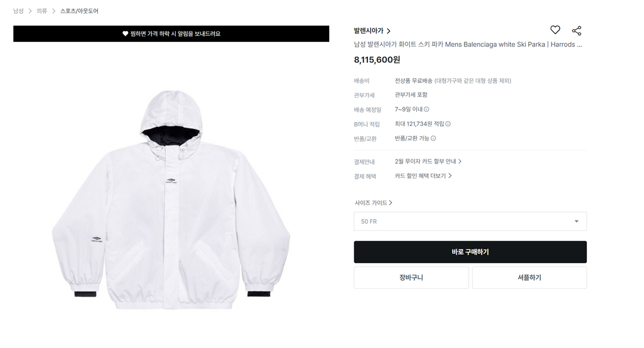Click info icon beside B머니 적립 amount
Viewport: 644px width, 348px height.
tap(448, 124)
